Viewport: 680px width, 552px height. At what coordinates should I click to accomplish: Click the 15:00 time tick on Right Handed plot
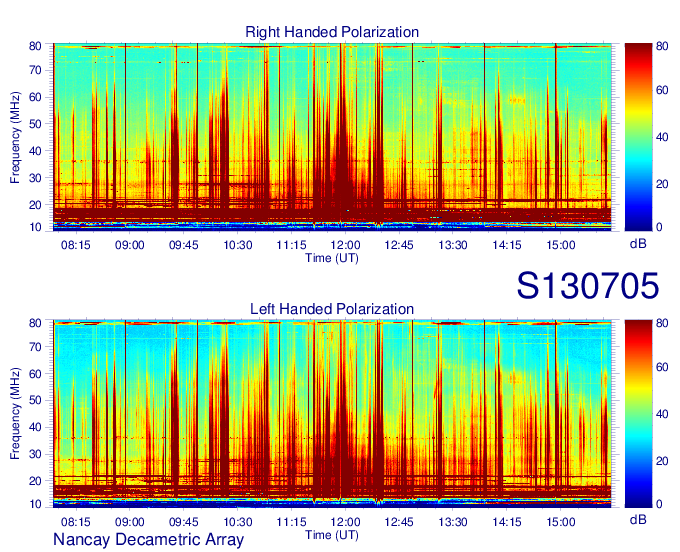click(x=561, y=245)
